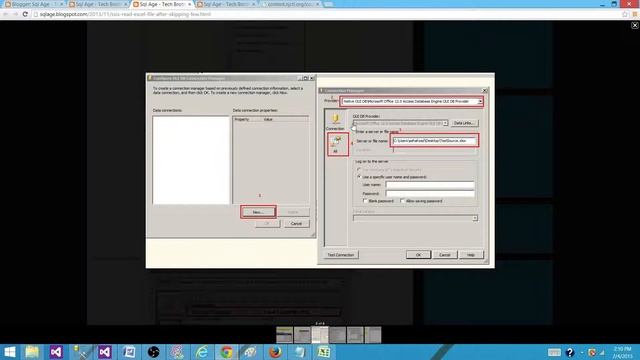The image size is (640, 360).
Task: Select use a specific user name and password
Action: pyautogui.click(x=359, y=177)
